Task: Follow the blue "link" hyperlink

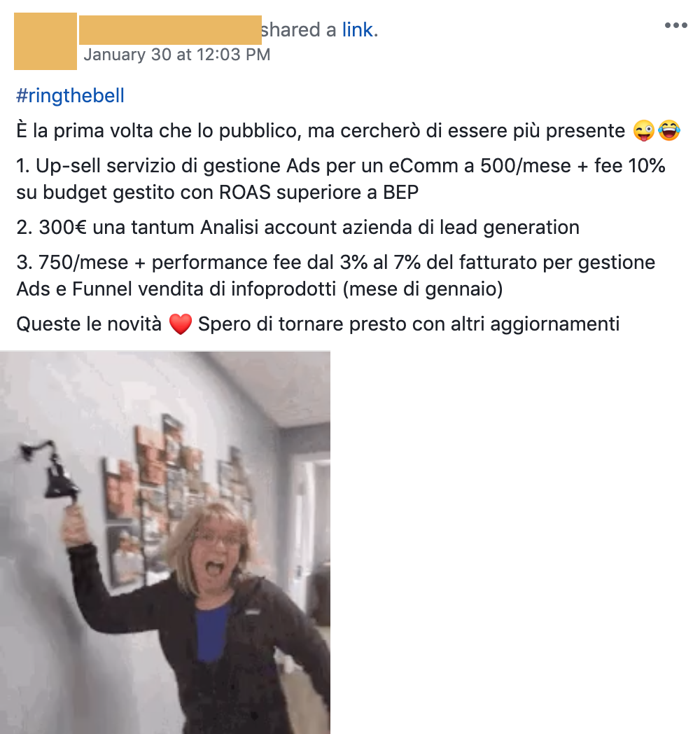Action: (358, 30)
